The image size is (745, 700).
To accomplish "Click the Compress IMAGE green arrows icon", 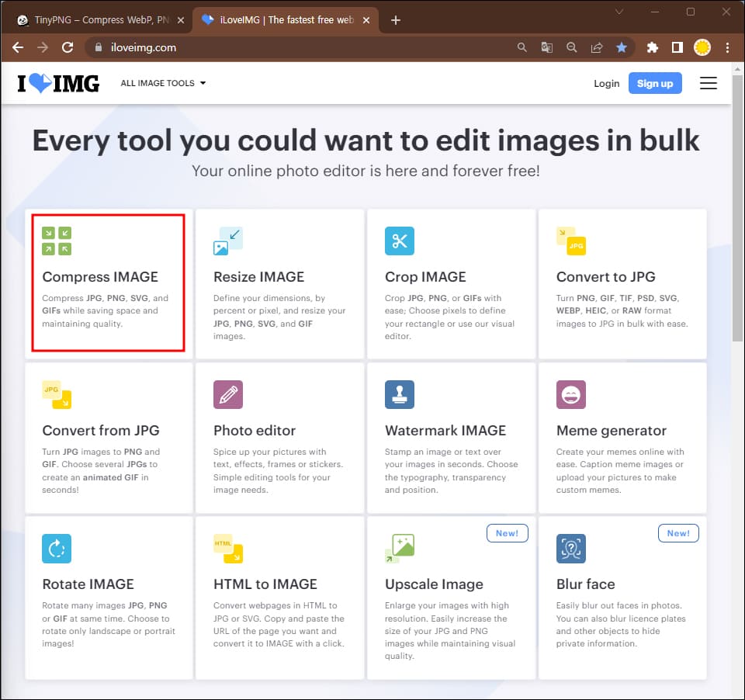I will click(57, 241).
